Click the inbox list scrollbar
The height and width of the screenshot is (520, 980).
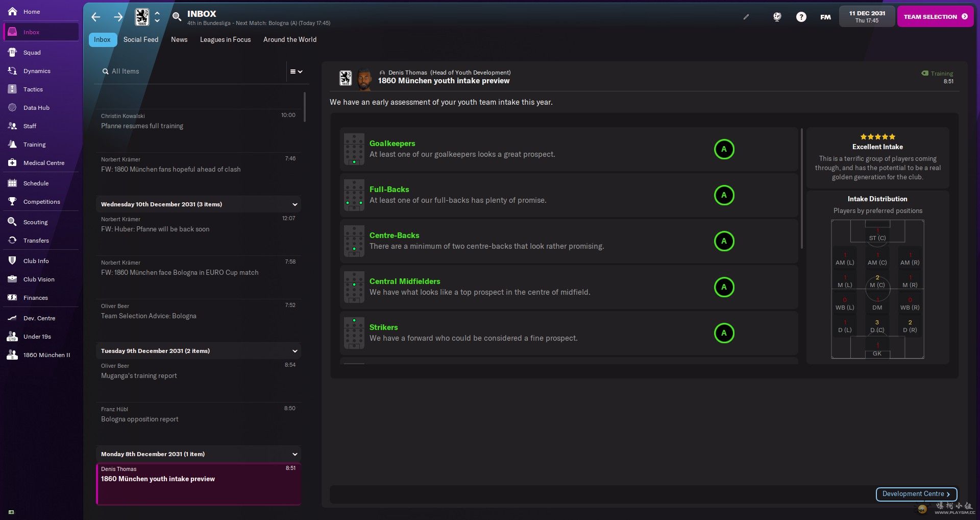pos(305,107)
